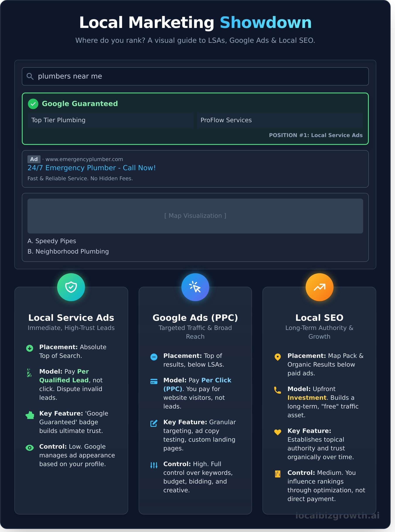Click the highlighted yellow 'Investment' text
Image resolution: width=395 pixels, height=532 pixels.
click(x=307, y=398)
